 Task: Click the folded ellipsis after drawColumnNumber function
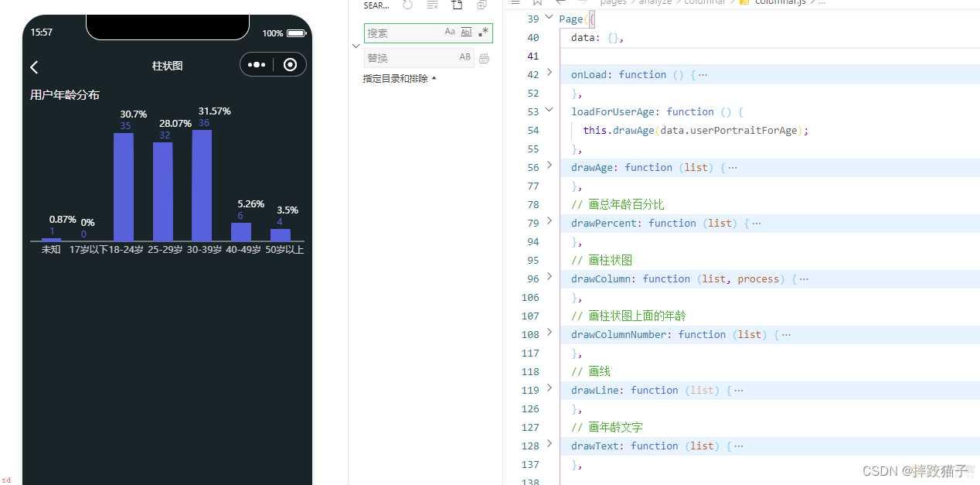[786, 335]
